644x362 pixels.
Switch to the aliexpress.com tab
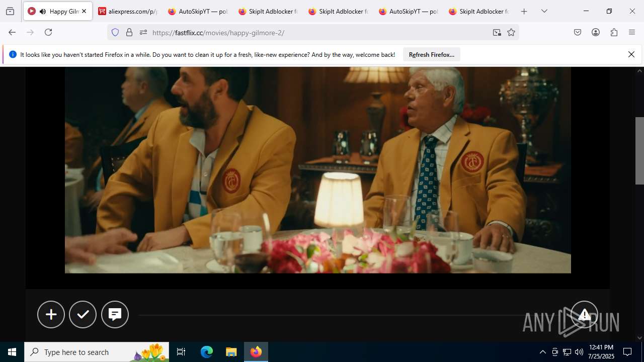click(x=128, y=11)
